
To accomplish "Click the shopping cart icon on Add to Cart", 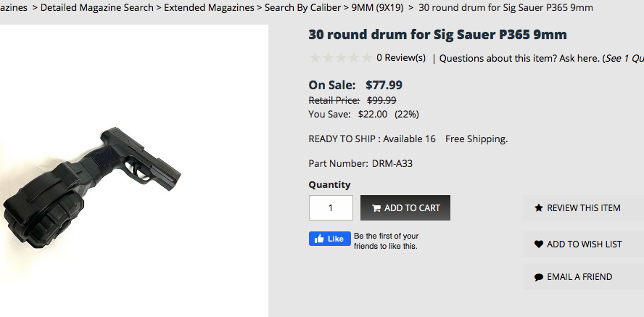I will coord(376,208).
